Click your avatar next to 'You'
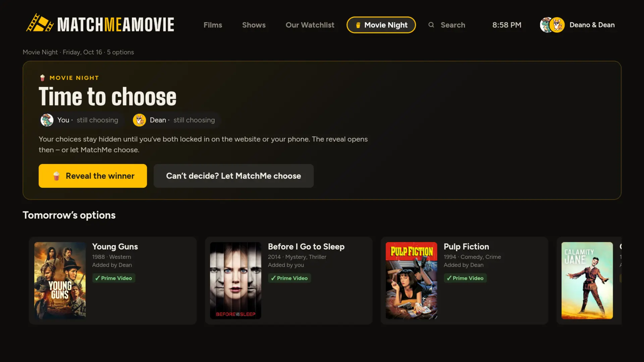 coord(47,120)
